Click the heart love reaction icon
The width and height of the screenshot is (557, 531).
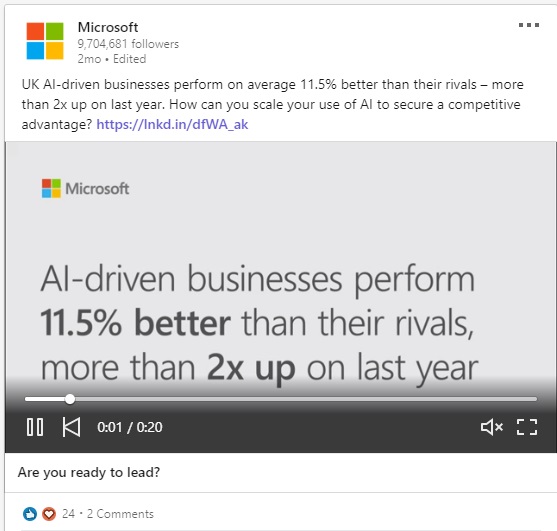pos(49,514)
